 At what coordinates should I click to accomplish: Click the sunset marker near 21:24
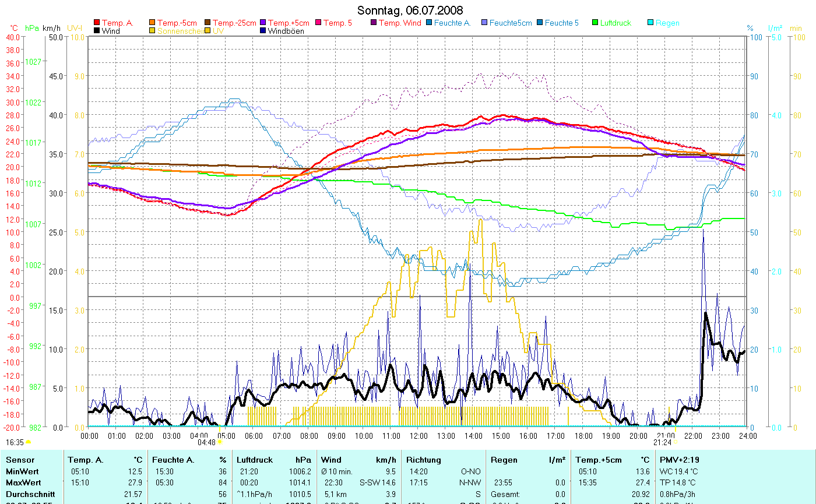(675, 442)
